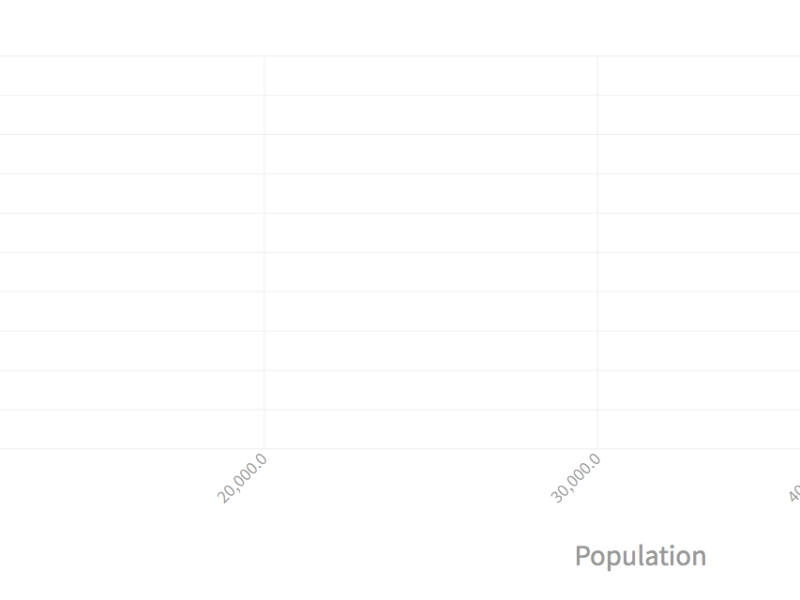Viewport: 800px width, 600px height.
Task: Click where 30,000.0 gridline meets top gridline
Action: (x=598, y=56)
